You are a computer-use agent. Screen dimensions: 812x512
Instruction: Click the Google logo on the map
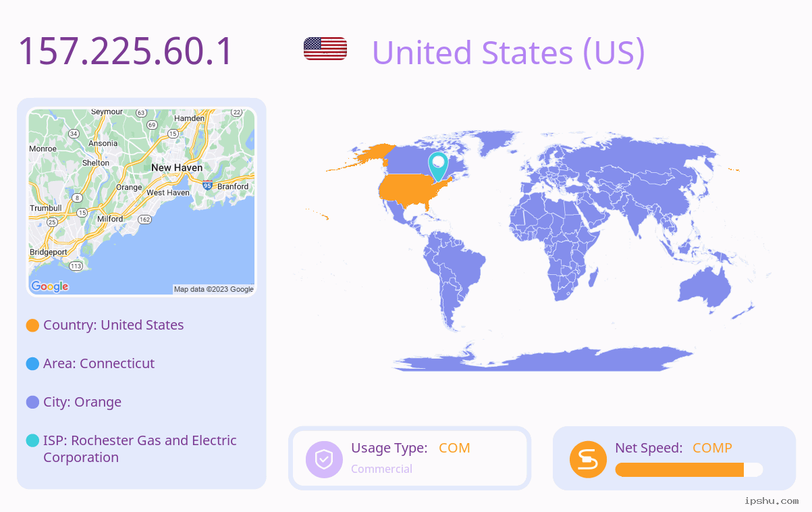(50, 286)
